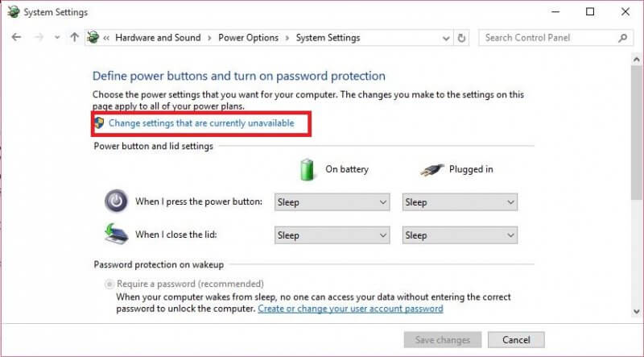Click Change settings that are currently unavailable
The image size is (644, 357).
click(201, 123)
